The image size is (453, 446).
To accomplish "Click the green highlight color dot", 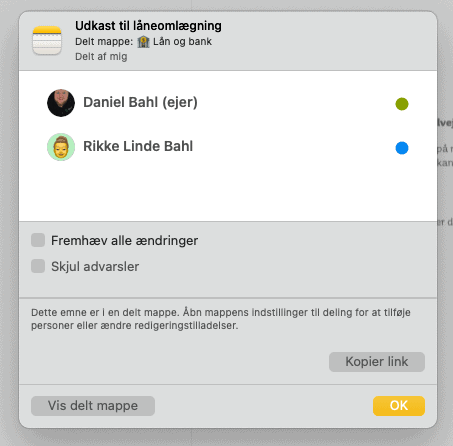I will tap(402, 104).
